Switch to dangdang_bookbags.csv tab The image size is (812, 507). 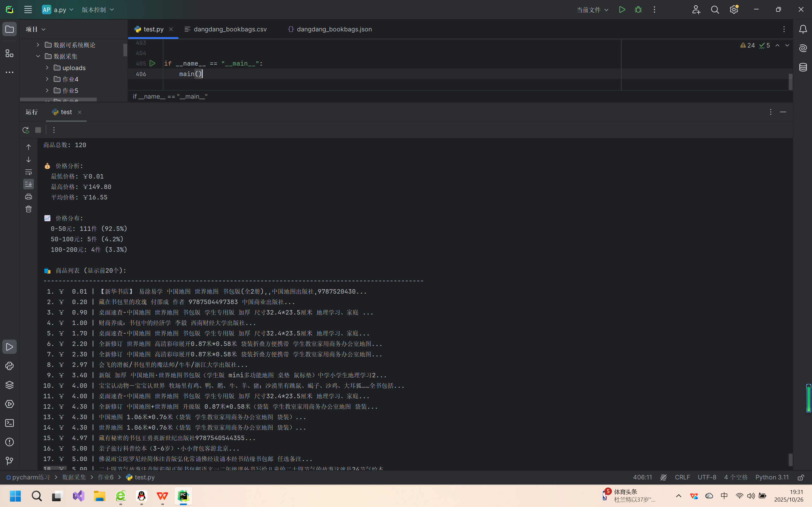pos(230,29)
